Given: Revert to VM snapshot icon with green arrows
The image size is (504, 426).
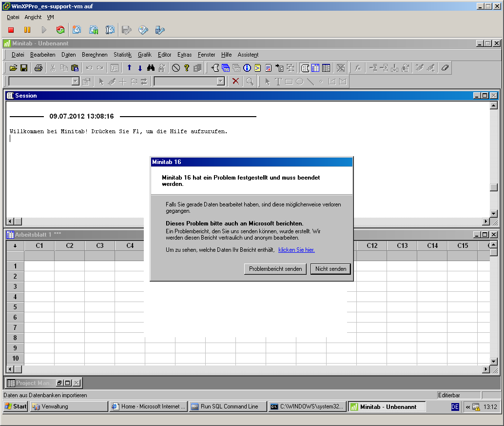Looking at the screenshot, I should click(x=94, y=30).
